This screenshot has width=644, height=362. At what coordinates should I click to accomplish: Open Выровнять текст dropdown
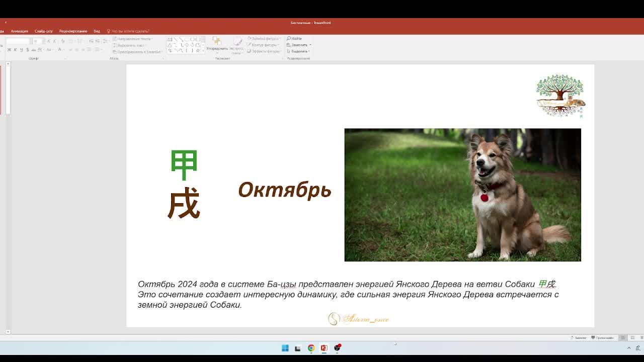130,45
